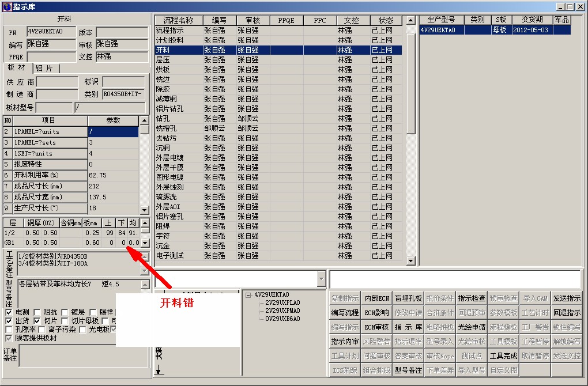Screen dimensions: 588x386
Task: Select the 4V29UEKTA0 production model row
Action: (x=495, y=30)
